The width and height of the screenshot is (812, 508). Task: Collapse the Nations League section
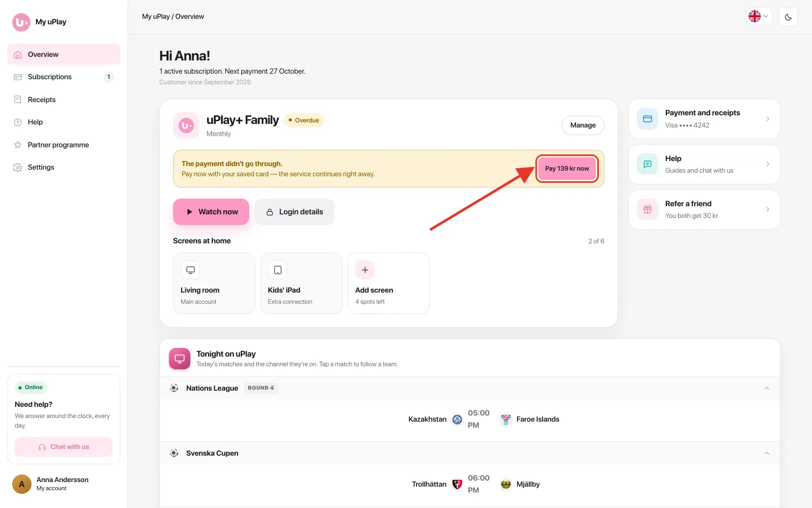767,388
